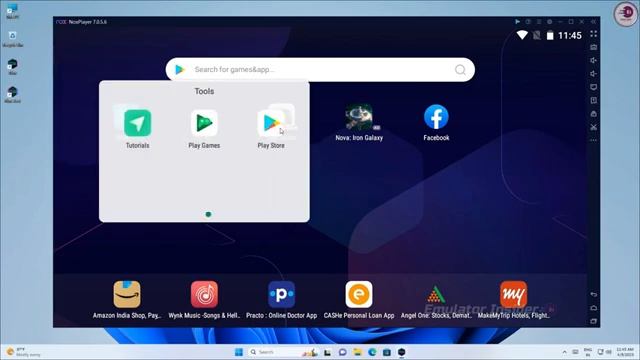Open the more options ellipsis in Nox sidebar
The height and width of the screenshot is (360, 640).
(593, 140)
